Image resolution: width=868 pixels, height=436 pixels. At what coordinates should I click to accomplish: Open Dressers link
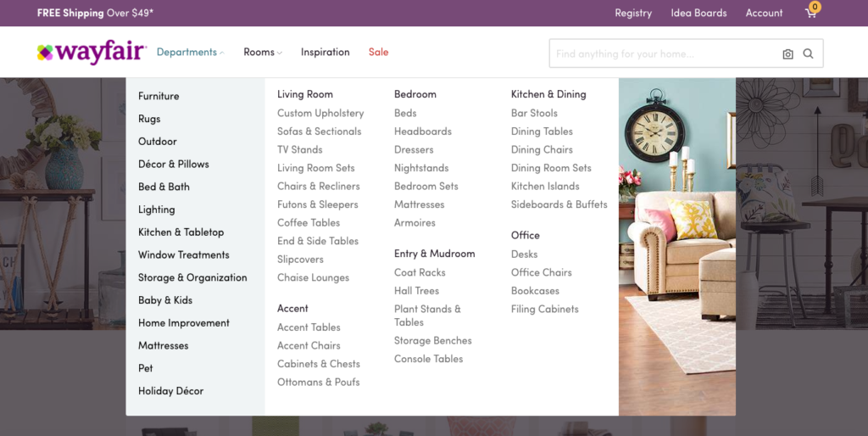(414, 149)
